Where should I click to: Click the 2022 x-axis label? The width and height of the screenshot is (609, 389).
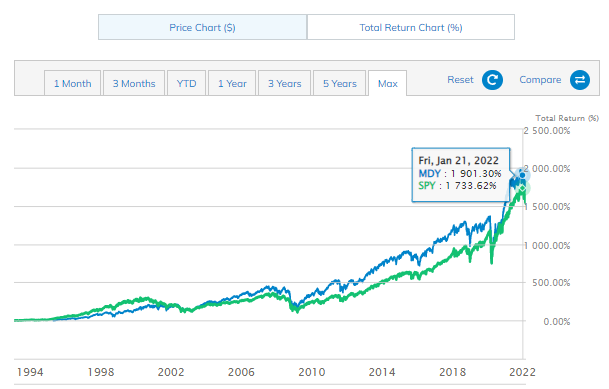click(x=522, y=372)
